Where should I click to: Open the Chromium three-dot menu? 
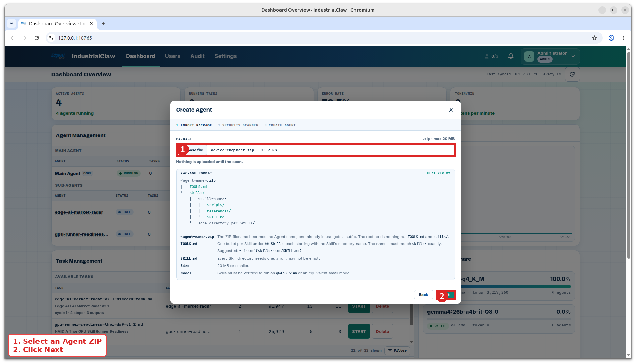tap(623, 38)
